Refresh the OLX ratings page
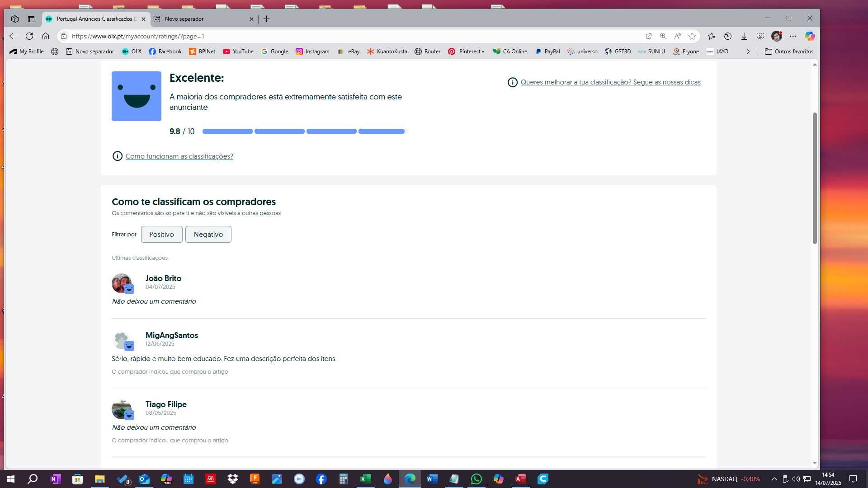868x488 pixels. (x=29, y=36)
